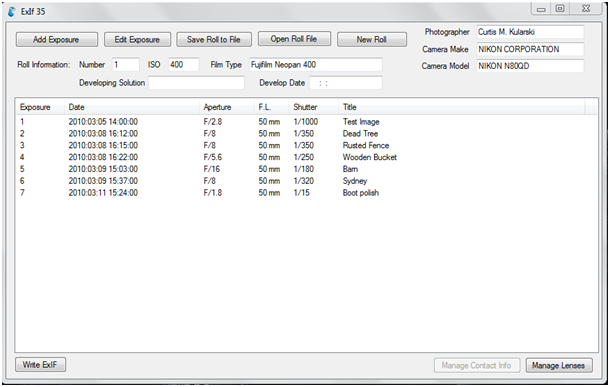The width and height of the screenshot is (610, 387).
Task: Click date 2010:03:11 15:24:00
Action: (103, 193)
